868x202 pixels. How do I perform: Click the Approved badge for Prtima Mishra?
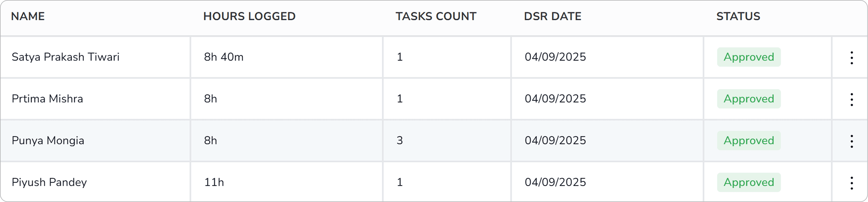tap(749, 99)
